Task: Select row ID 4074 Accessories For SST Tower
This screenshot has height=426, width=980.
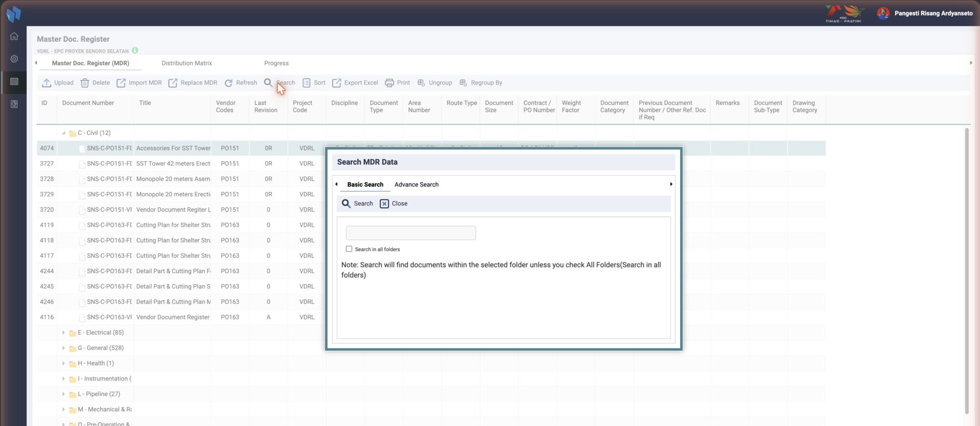Action: point(431,148)
